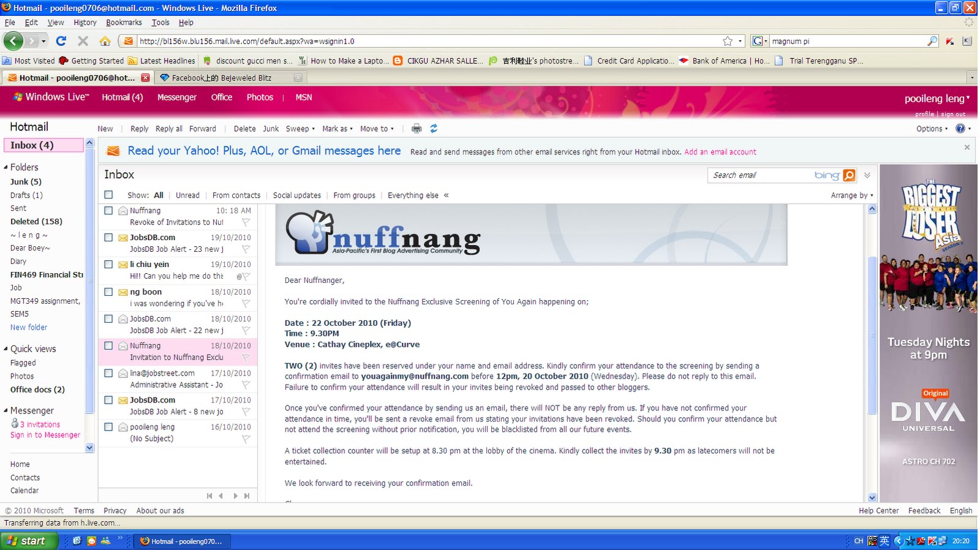Close the Hotmail browser tab
980x550 pixels.
point(145,78)
